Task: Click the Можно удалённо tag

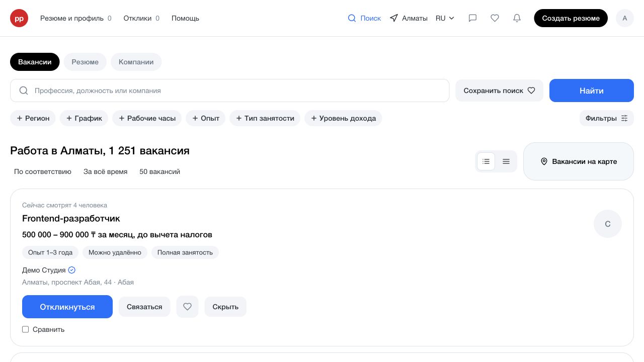Action: [x=115, y=252]
